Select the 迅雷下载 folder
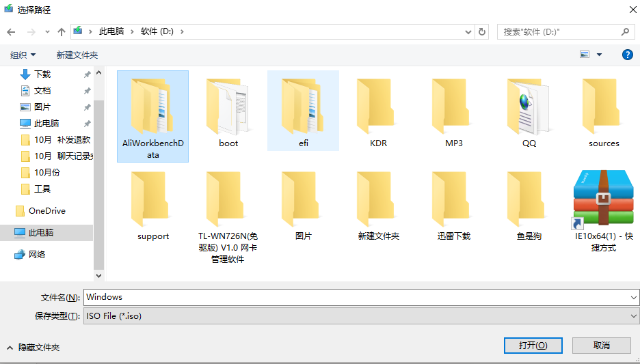The height and width of the screenshot is (364, 640). pos(453,204)
